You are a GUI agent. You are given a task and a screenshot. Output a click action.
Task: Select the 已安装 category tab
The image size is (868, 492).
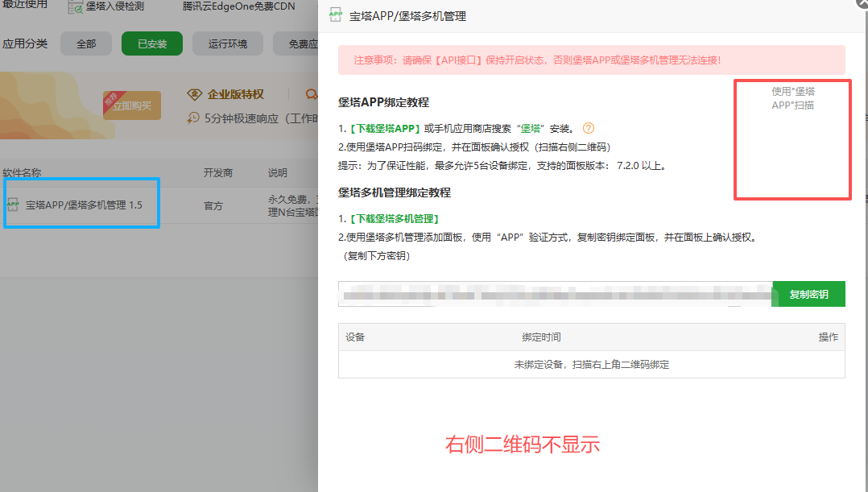[x=152, y=43]
